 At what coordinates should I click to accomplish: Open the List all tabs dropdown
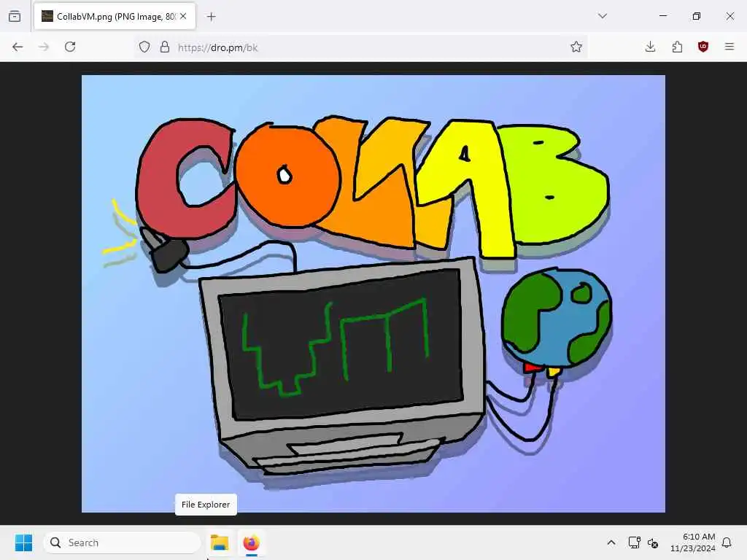(603, 16)
